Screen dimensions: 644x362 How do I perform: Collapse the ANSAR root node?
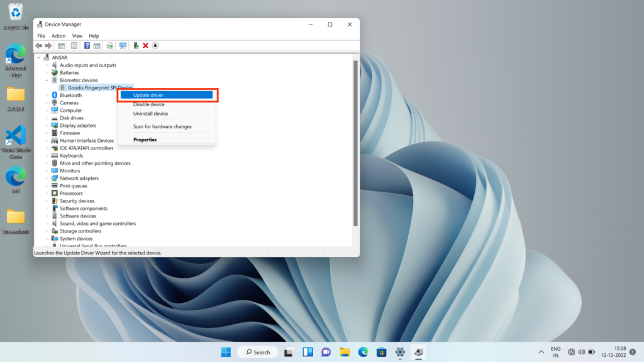[x=38, y=57]
